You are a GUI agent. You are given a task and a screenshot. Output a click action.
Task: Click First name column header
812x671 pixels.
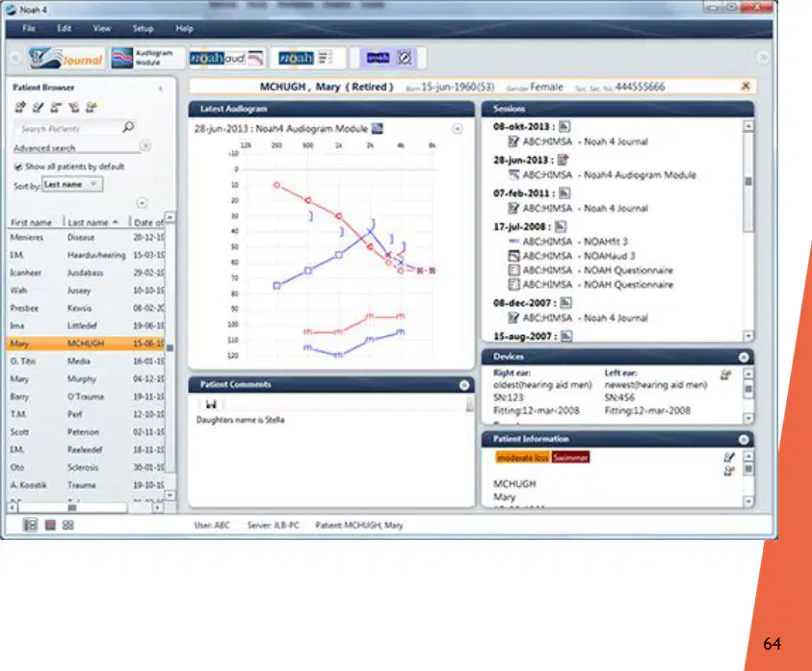coord(32,222)
